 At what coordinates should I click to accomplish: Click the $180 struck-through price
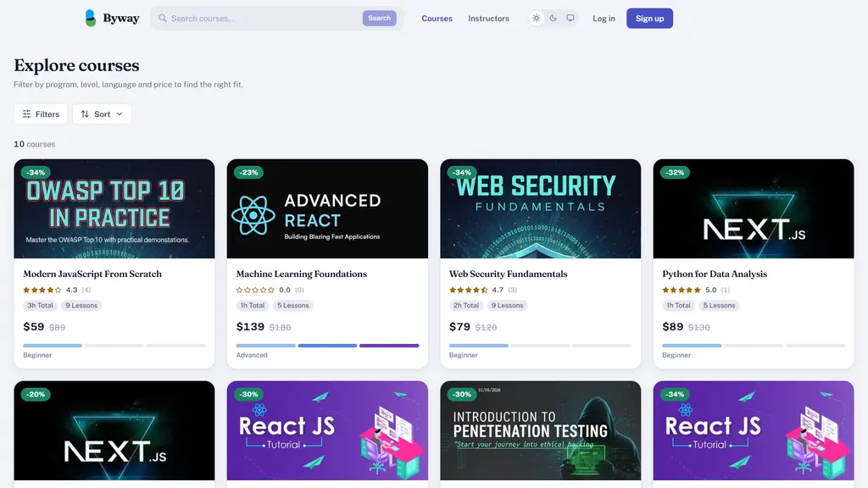280,327
